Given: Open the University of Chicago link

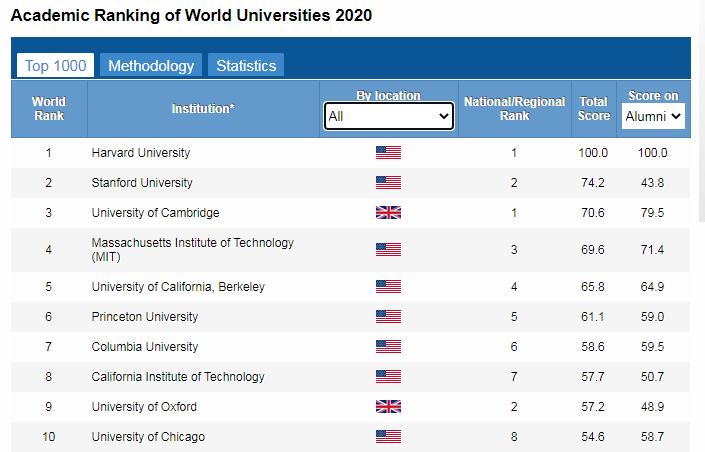Looking at the screenshot, I should [148, 437].
